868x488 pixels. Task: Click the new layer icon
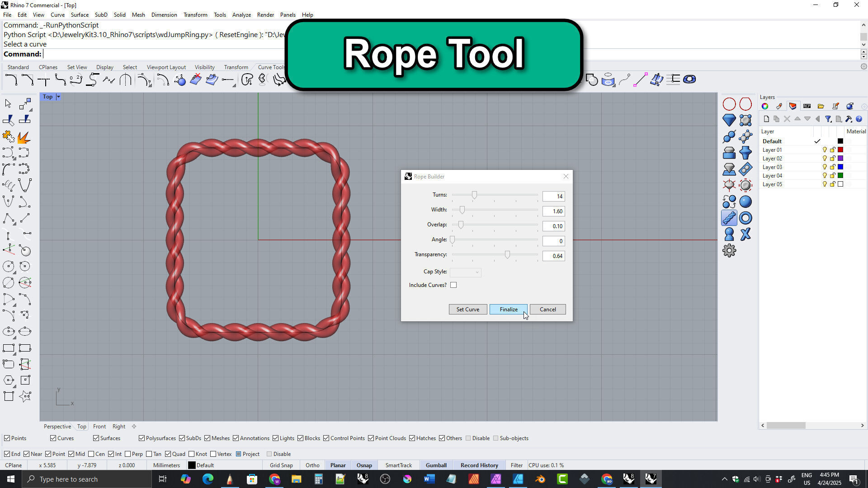click(x=766, y=119)
